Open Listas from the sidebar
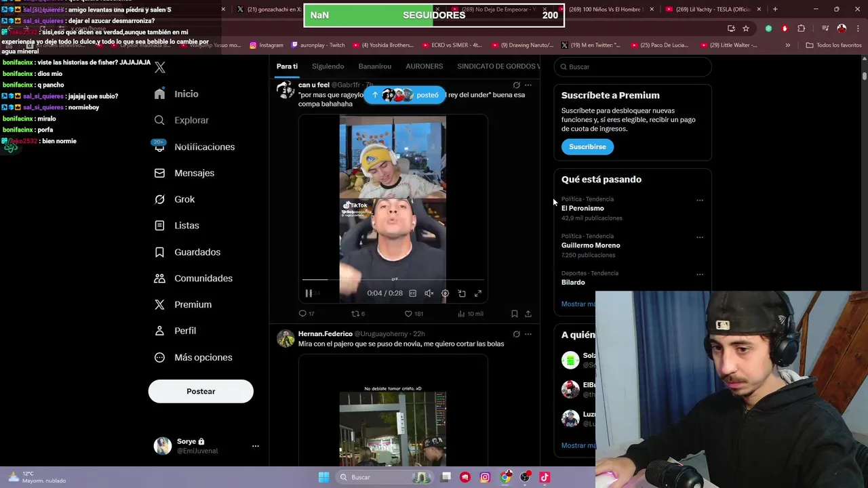The image size is (868, 488). pyautogui.click(x=177, y=225)
